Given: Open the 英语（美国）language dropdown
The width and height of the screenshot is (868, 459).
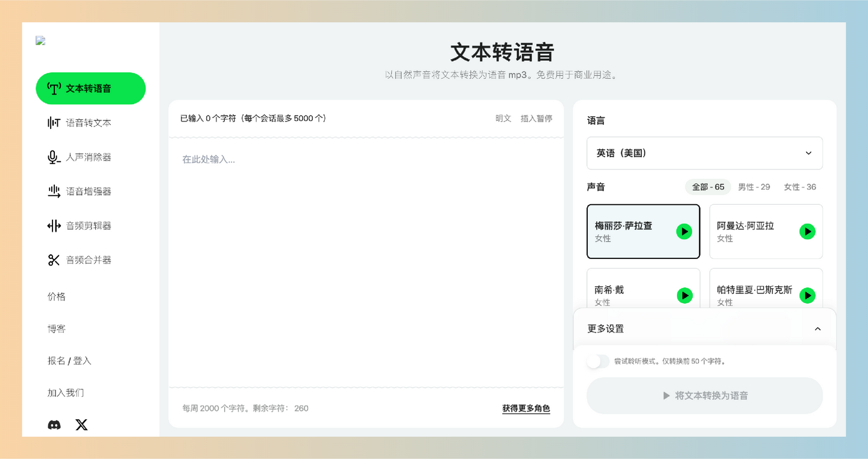Looking at the screenshot, I should pos(704,153).
